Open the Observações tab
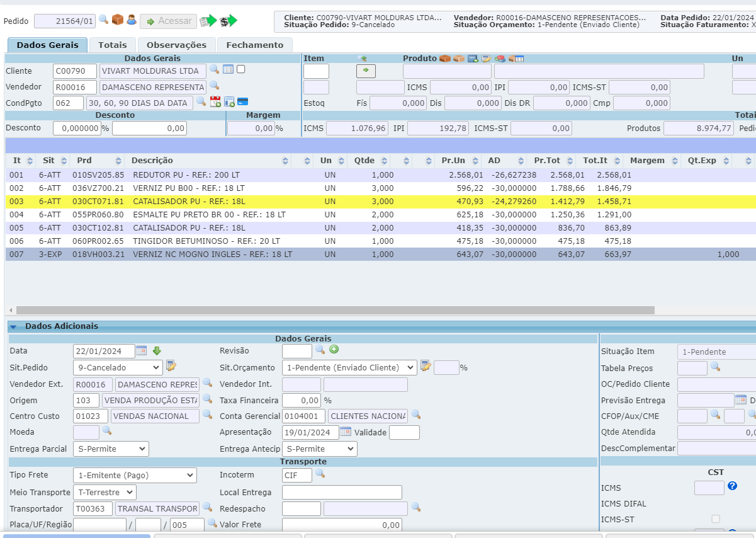 point(176,45)
